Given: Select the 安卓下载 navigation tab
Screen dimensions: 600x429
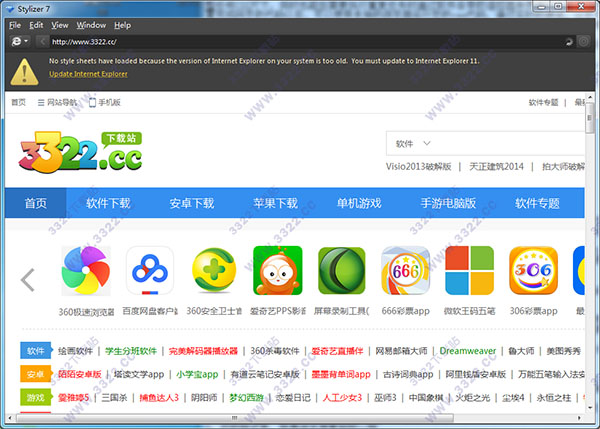Looking at the screenshot, I should pos(192,203).
